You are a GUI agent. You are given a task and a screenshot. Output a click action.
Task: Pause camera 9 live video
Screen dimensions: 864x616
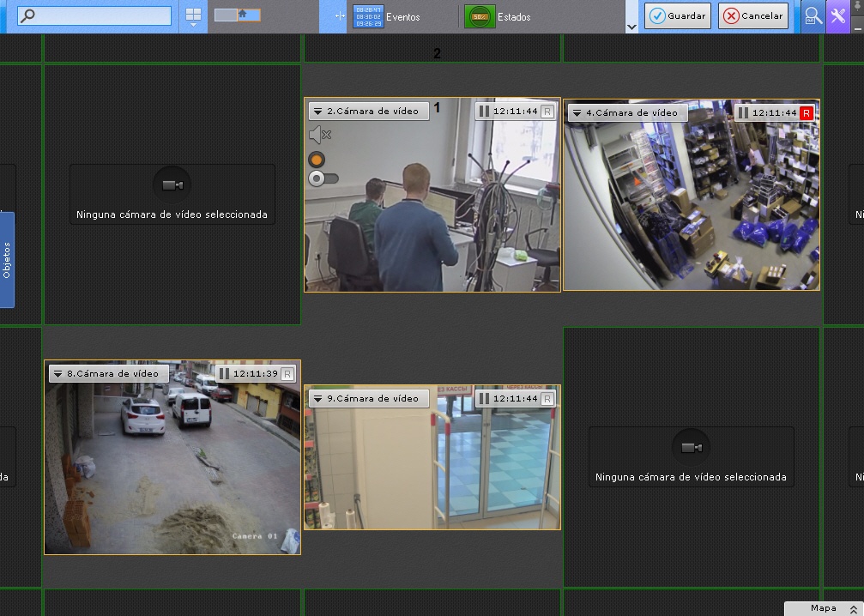coord(484,398)
